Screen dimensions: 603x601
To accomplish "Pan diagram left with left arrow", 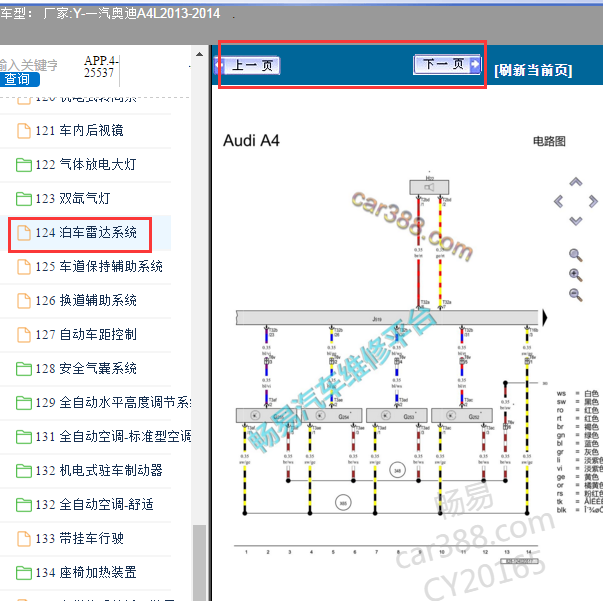I will pos(558,201).
